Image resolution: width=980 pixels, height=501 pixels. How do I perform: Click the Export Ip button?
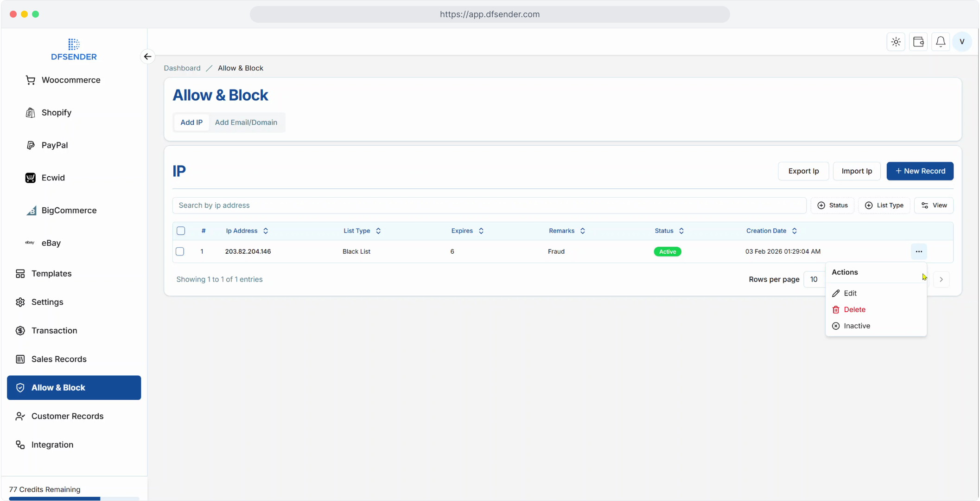803,171
